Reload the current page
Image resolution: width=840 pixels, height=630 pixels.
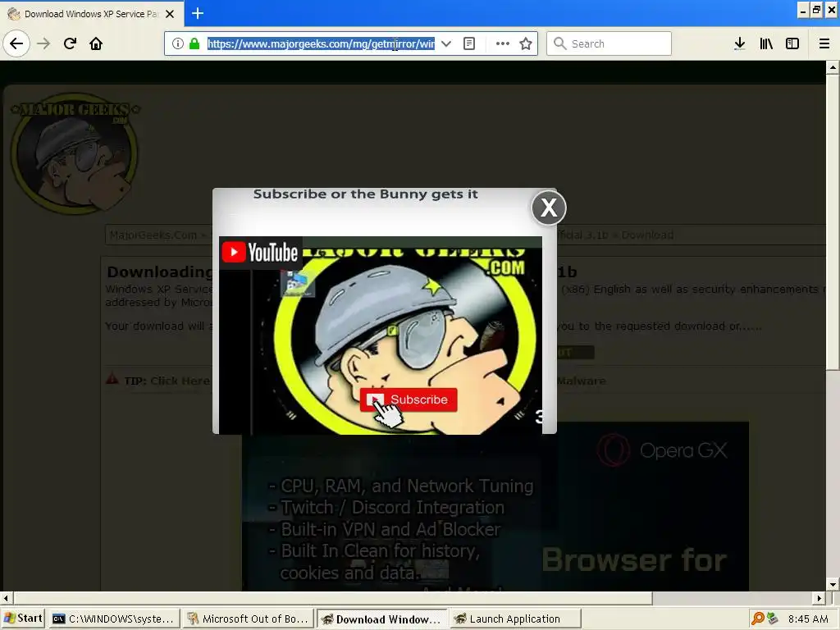[70, 43]
